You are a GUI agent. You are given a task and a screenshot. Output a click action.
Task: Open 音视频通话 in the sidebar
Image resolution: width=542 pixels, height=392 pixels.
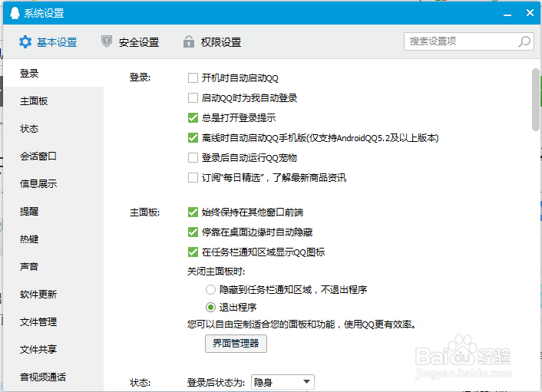[x=53, y=377]
